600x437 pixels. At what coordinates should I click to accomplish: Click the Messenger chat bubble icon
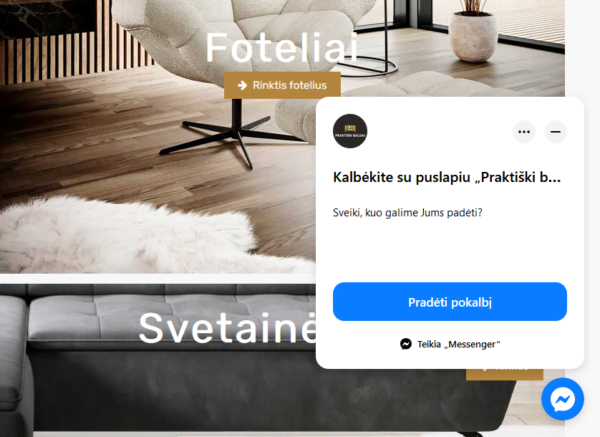(562, 399)
